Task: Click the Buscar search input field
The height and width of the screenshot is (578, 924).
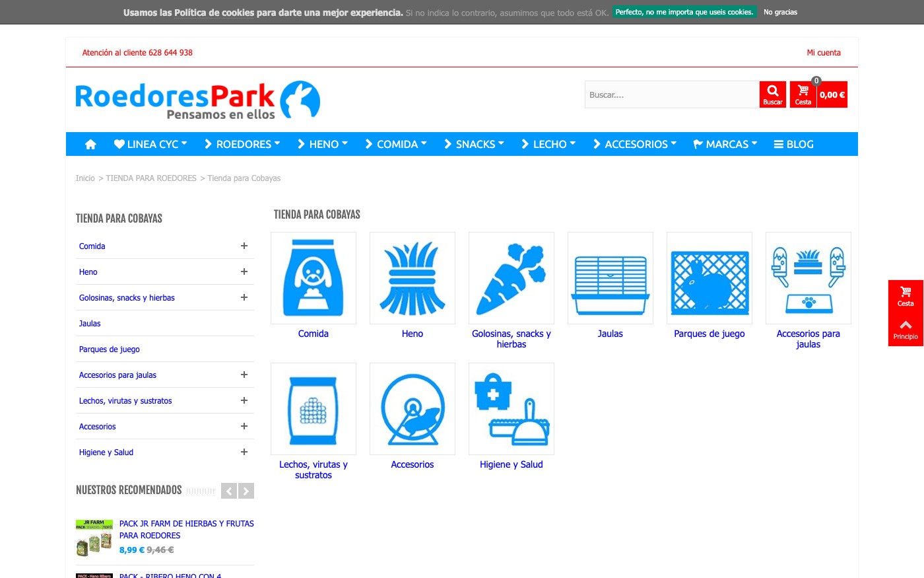Action: 672,94
